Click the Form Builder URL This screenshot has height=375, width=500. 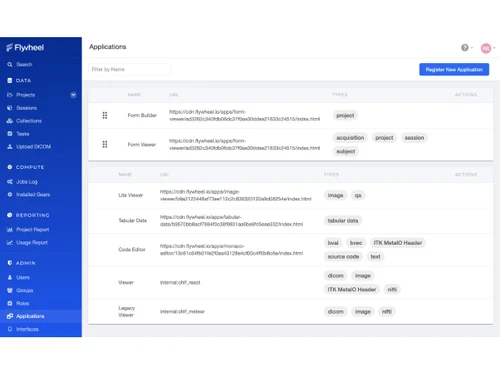[x=244, y=115]
